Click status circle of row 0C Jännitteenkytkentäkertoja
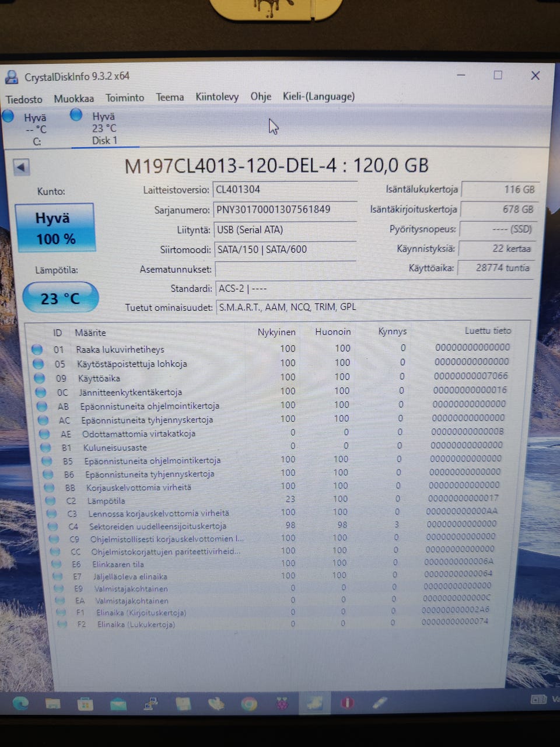Image resolution: width=560 pixels, height=747 pixels. [40, 392]
